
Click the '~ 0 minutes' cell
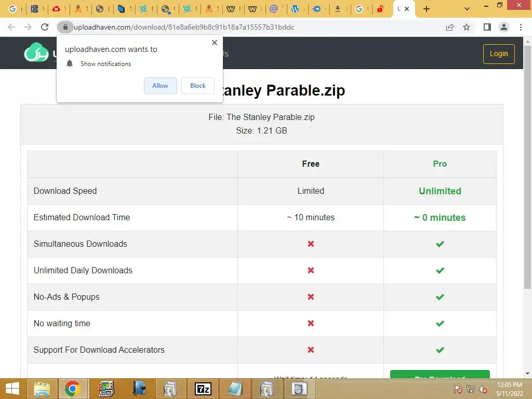pos(440,218)
